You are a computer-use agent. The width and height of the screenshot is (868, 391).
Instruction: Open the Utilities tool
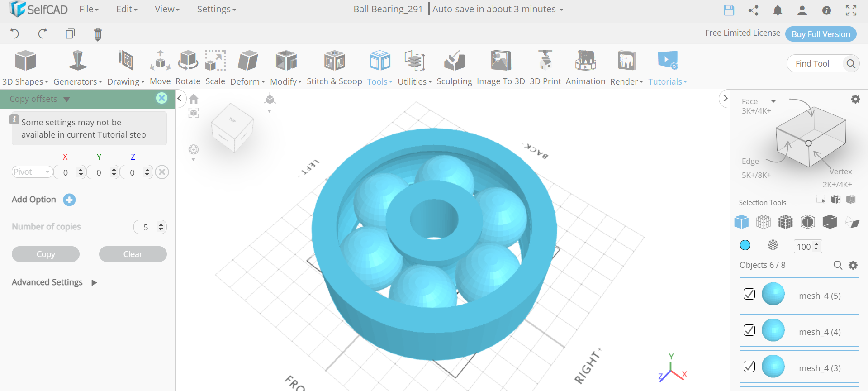[415, 68]
